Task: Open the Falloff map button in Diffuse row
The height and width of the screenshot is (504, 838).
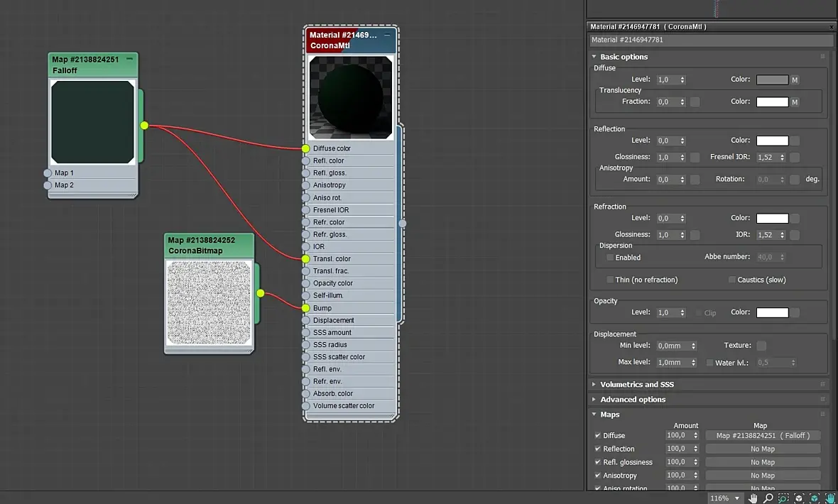Action: coord(763,436)
